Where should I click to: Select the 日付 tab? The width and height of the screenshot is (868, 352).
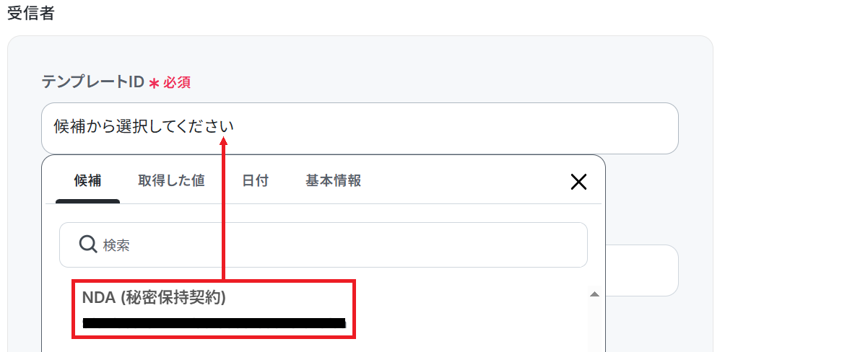(x=255, y=180)
